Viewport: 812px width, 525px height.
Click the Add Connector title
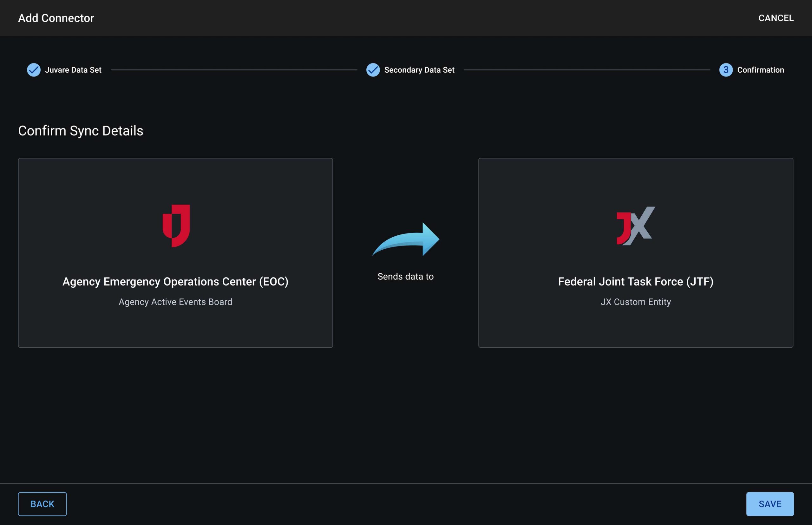tap(56, 18)
